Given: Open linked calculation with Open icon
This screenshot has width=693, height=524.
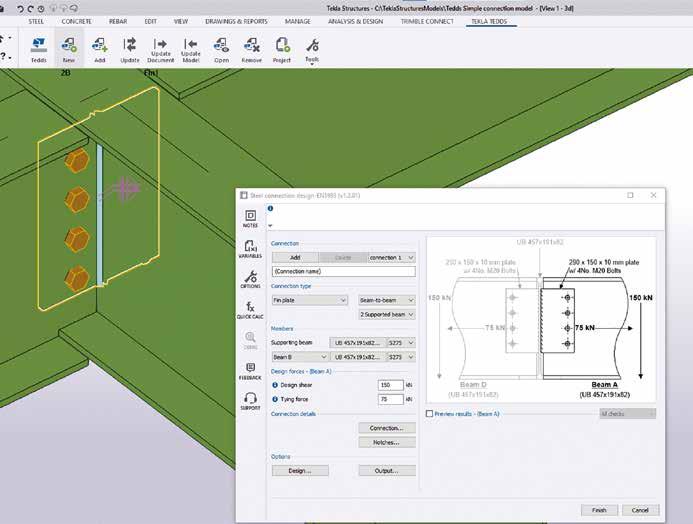Looking at the screenshot, I should pyautogui.click(x=221, y=49).
